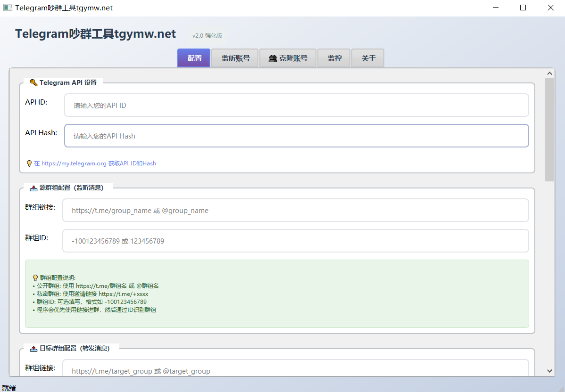Switch to the 配置 tab
The image size is (565, 392).
pyautogui.click(x=194, y=58)
